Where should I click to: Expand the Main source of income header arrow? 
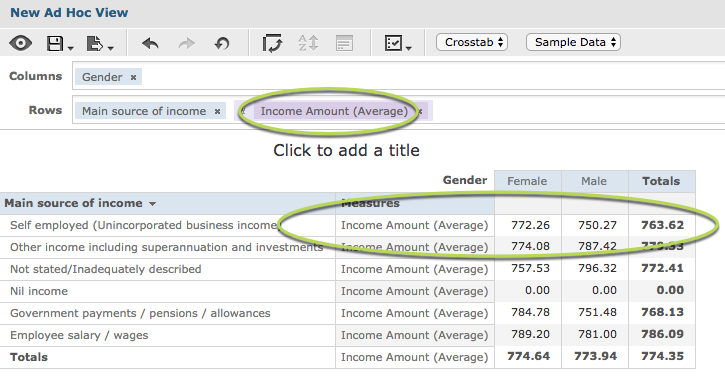tap(153, 203)
